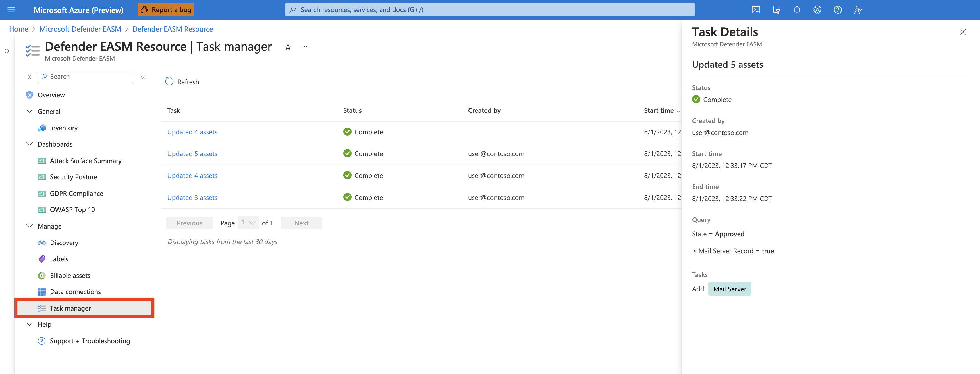Click the Updated 5 assets link
Image resolution: width=980 pixels, height=374 pixels.
tap(192, 153)
